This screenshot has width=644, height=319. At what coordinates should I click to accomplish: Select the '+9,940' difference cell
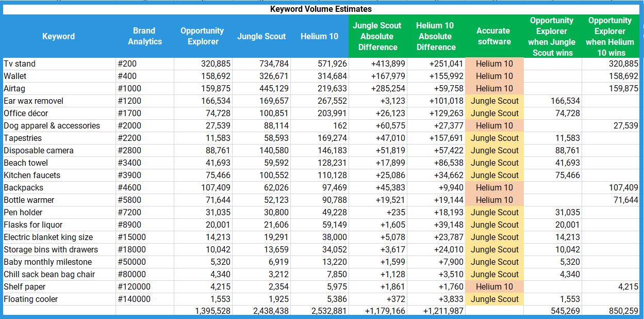coord(436,188)
